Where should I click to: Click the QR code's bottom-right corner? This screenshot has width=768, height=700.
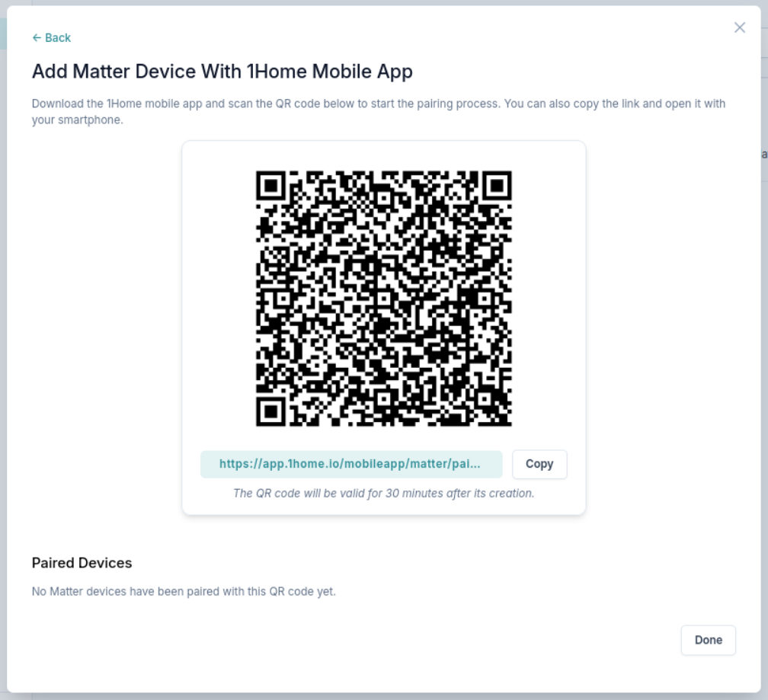pyautogui.click(x=506, y=420)
